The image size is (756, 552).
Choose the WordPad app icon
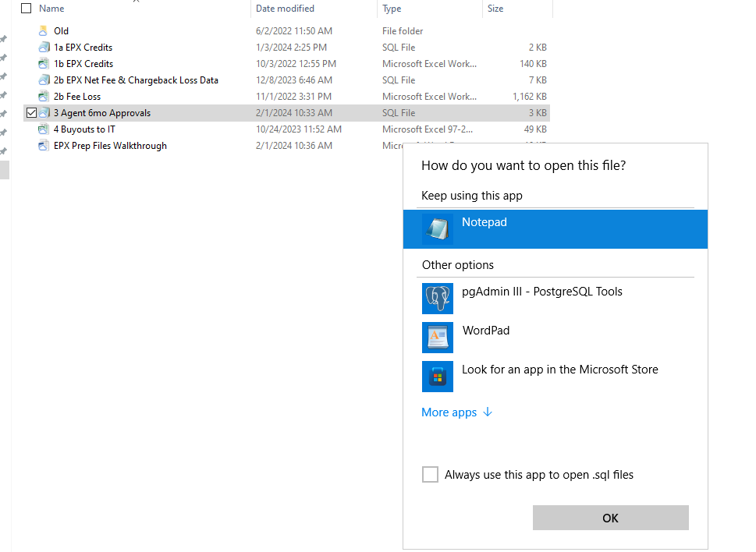coord(437,338)
